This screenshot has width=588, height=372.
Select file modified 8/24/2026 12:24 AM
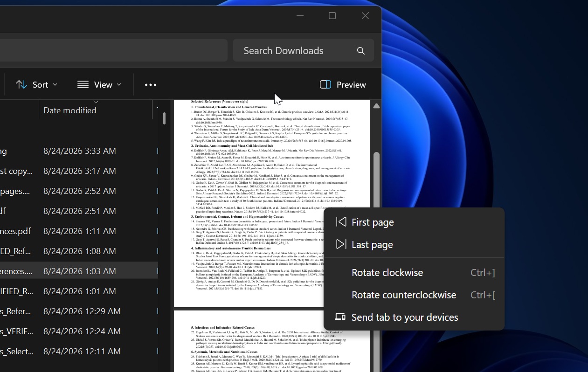tap(79, 331)
